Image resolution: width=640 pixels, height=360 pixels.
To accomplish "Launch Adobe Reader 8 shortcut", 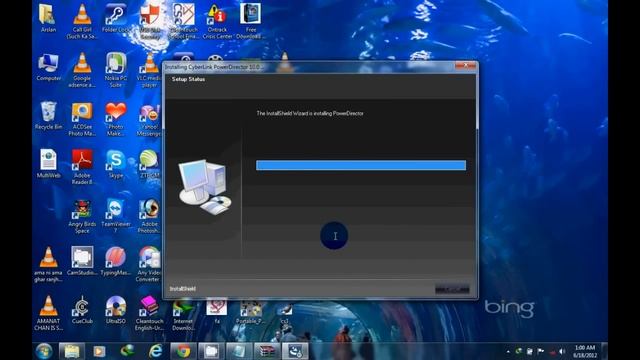I will pyautogui.click(x=82, y=167).
